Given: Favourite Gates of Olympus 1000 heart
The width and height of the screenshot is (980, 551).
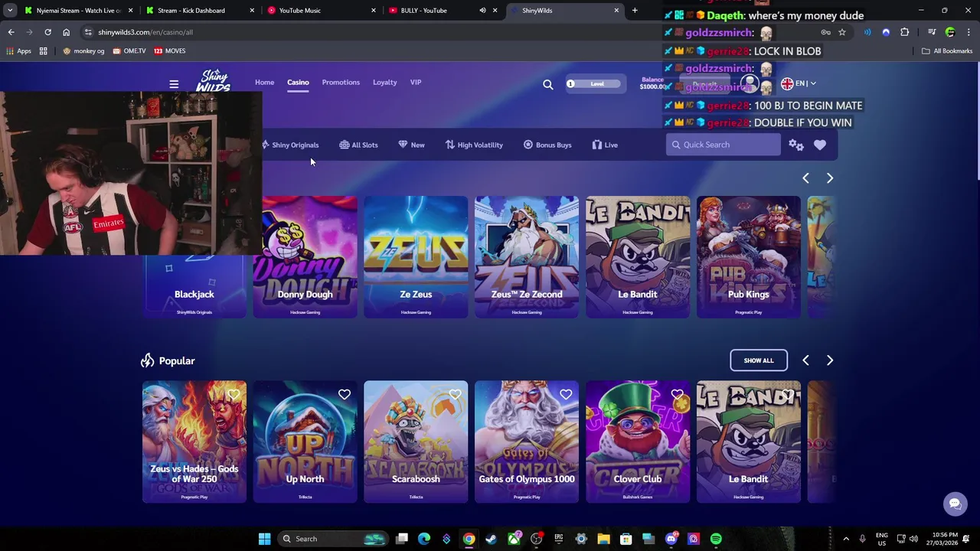Looking at the screenshot, I should point(566,395).
